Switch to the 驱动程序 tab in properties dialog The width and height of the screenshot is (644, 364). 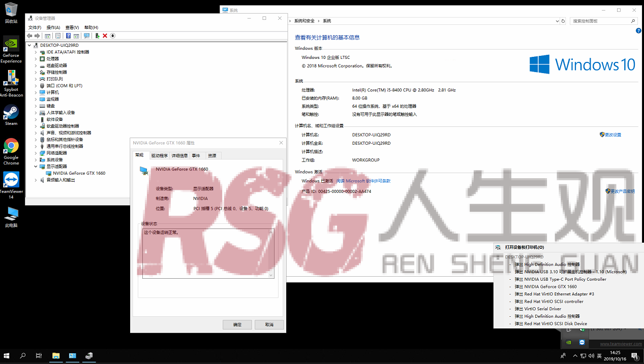[159, 156]
